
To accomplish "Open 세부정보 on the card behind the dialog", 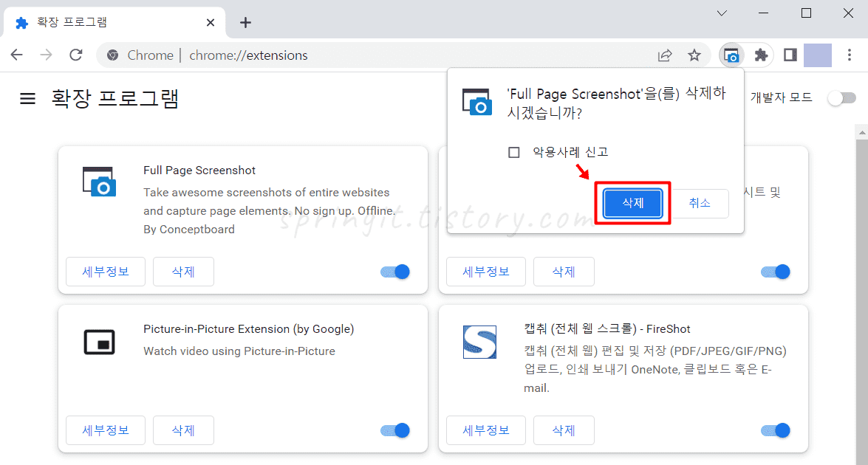I will [x=486, y=272].
